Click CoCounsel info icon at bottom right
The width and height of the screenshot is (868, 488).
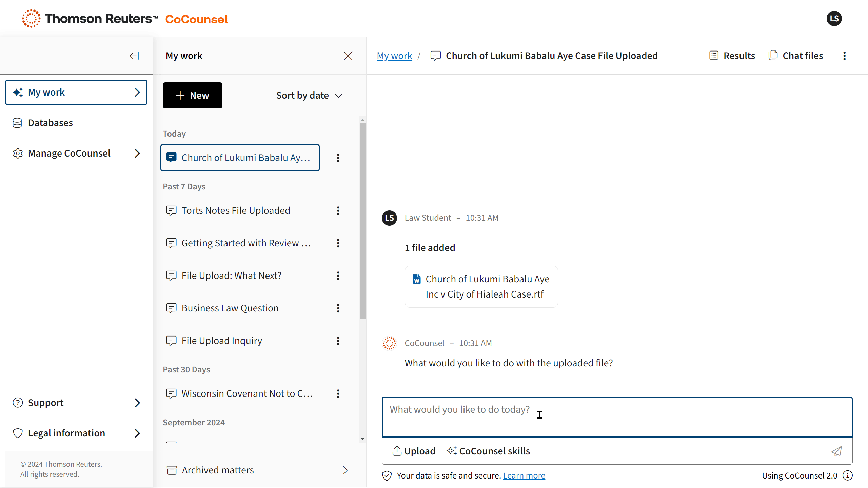click(848, 475)
